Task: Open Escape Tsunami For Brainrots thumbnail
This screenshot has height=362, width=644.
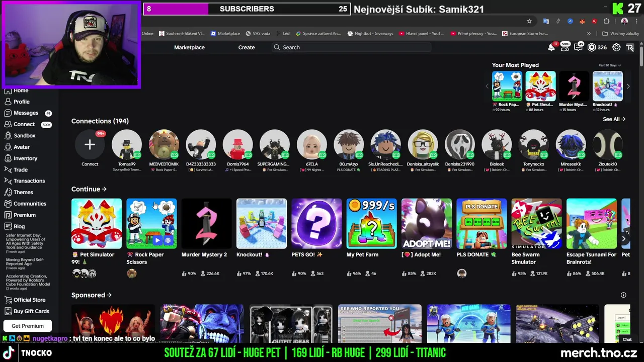Action: (592, 224)
